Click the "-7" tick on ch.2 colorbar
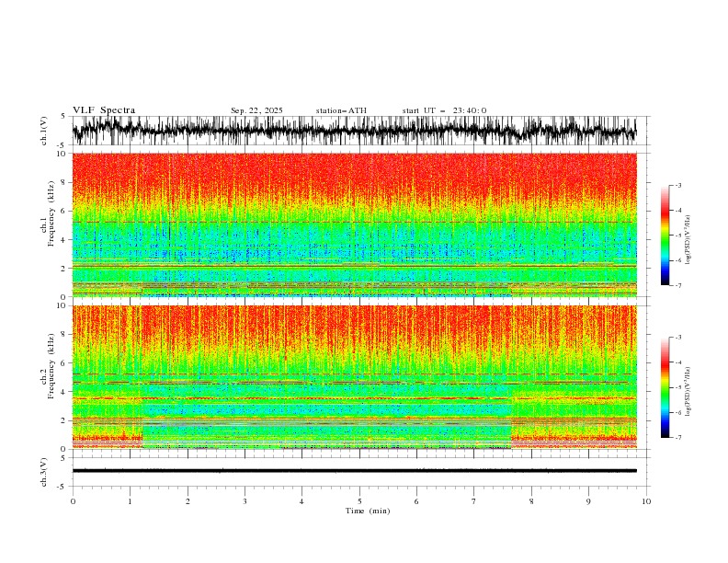728x563 pixels. tap(678, 438)
